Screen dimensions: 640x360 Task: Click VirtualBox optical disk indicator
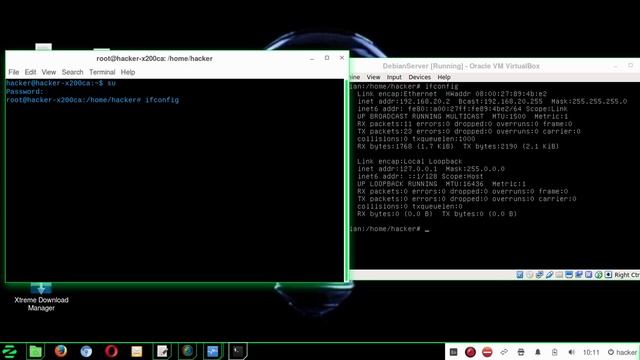pyautogui.click(x=529, y=275)
